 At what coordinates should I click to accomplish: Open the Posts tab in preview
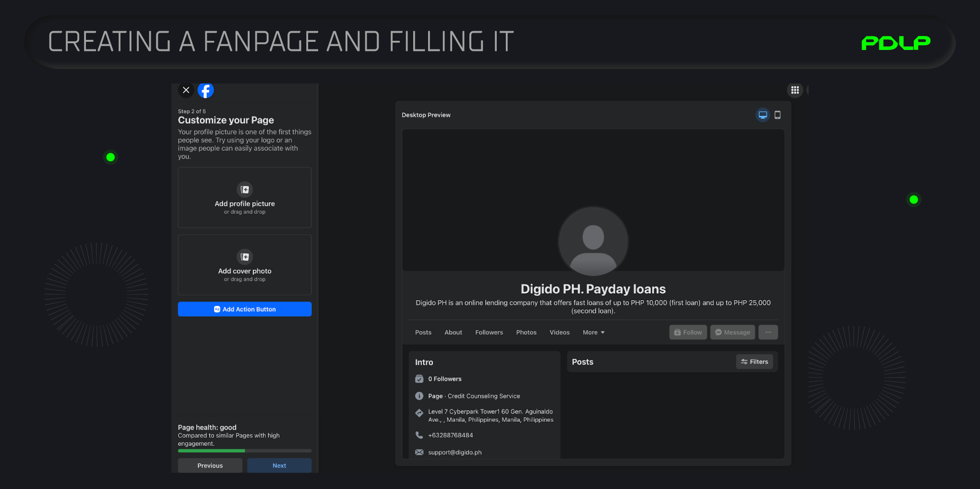coord(423,332)
